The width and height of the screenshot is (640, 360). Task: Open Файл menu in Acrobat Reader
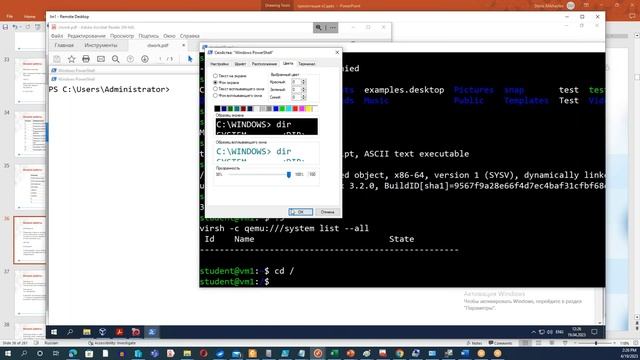pos(57,36)
